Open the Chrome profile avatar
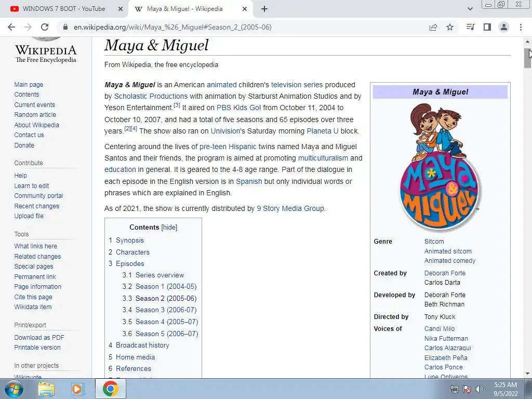 (x=504, y=27)
